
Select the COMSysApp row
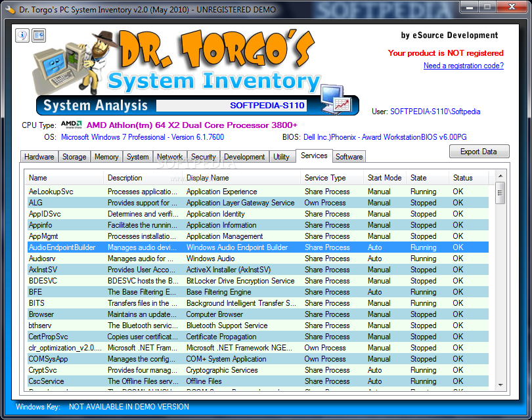point(258,359)
